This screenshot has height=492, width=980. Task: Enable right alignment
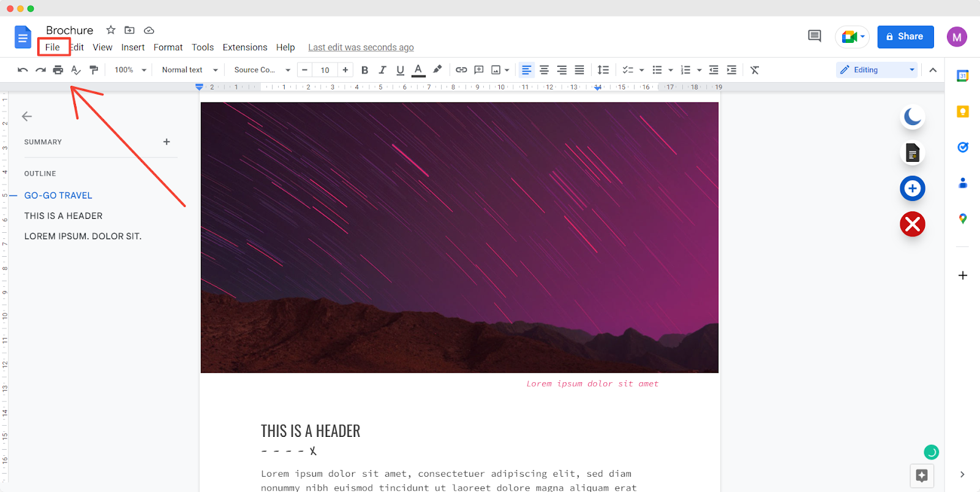click(x=562, y=70)
